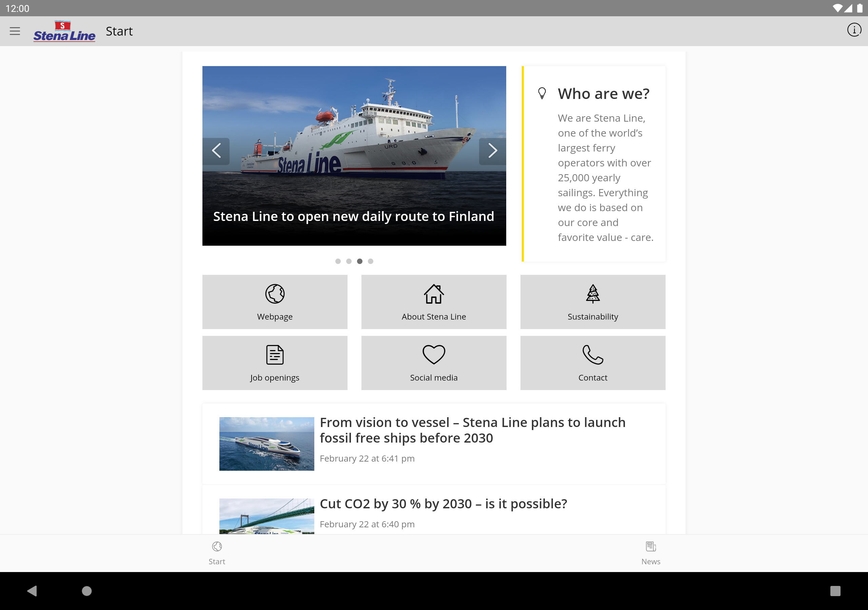Click 'February 22 at 6:40 pm' timestamp

tap(367, 524)
